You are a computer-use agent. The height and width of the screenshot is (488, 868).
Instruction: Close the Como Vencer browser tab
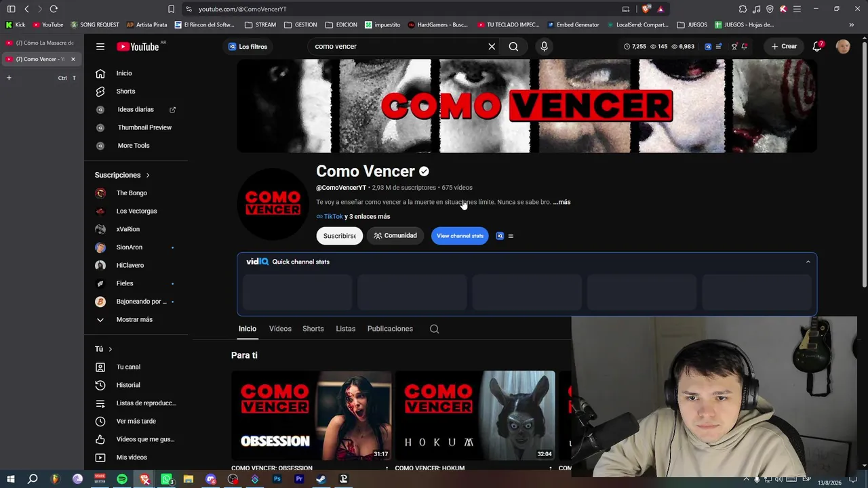click(x=73, y=59)
